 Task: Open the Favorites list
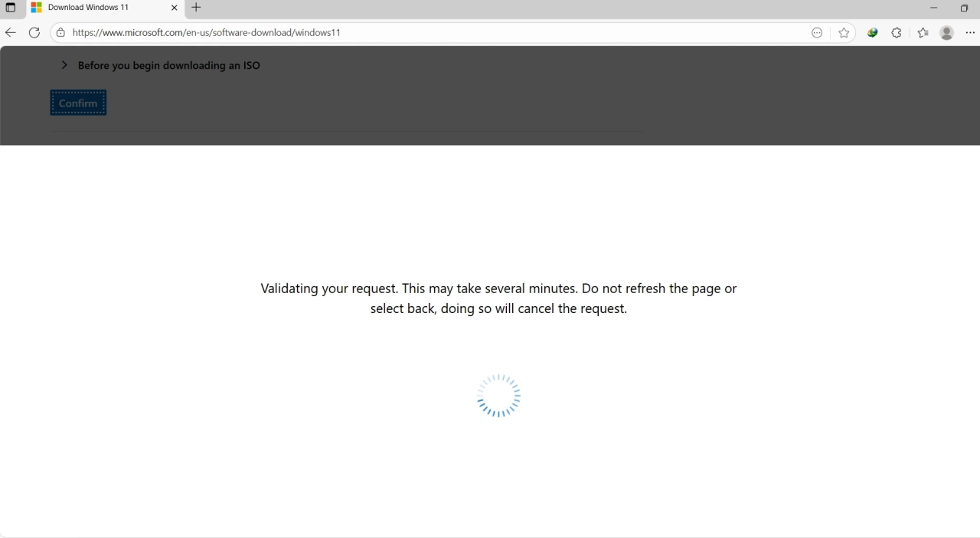point(923,32)
